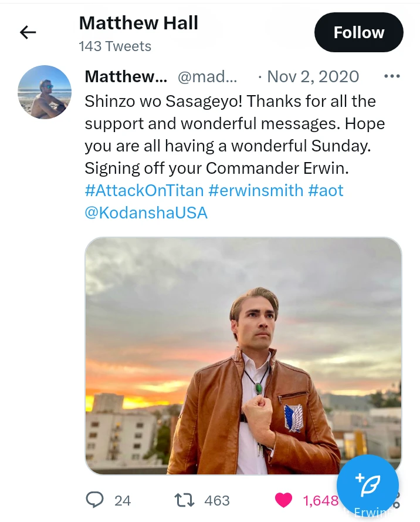Open the #erwinsmith hashtag
The width and height of the screenshot is (420, 522).
pos(256,190)
